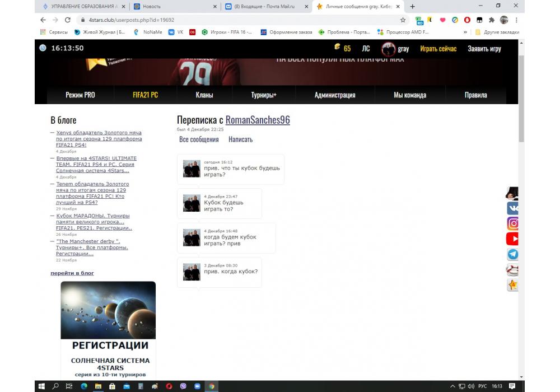Open the FIFA21 PC menu item
This screenshot has height=392, width=560.
click(x=145, y=95)
